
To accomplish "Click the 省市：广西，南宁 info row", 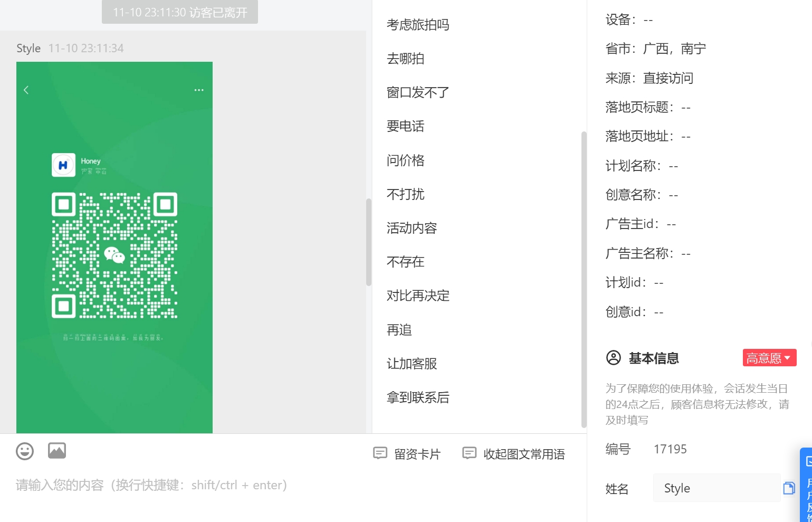I will (x=656, y=49).
